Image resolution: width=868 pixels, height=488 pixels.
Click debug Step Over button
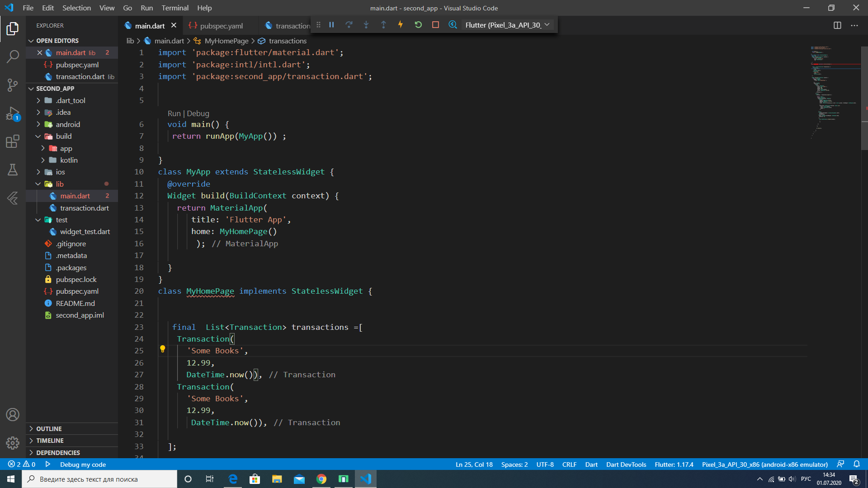pyautogui.click(x=349, y=25)
